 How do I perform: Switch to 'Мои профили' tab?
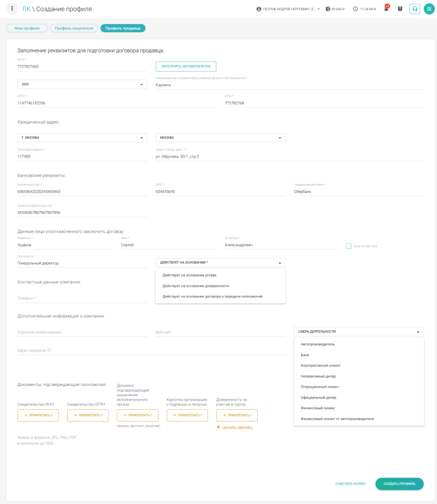point(27,28)
